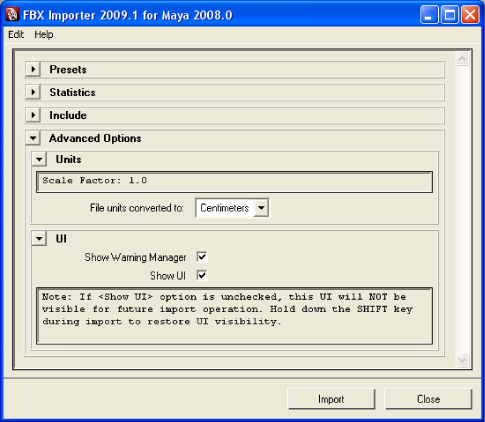Maximize the FBX Importer window
485x422 pixels.
(450, 15)
